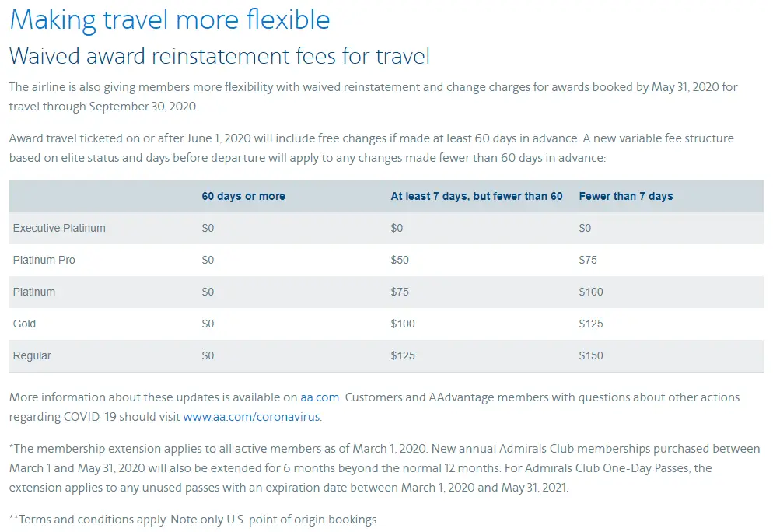
Task: Select the Executive Platinum row label
Action: pos(59,229)
